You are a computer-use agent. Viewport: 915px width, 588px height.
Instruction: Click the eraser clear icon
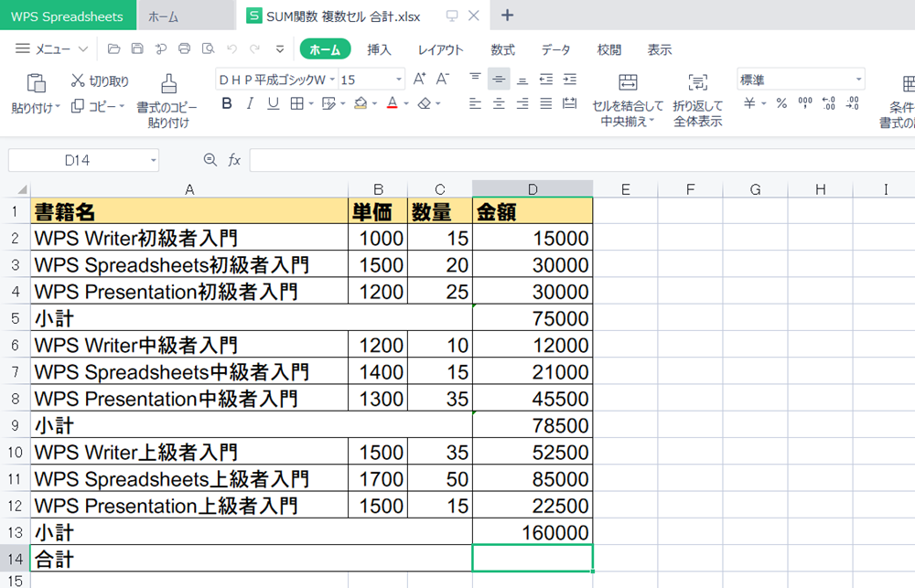click(x=425, y=104)
